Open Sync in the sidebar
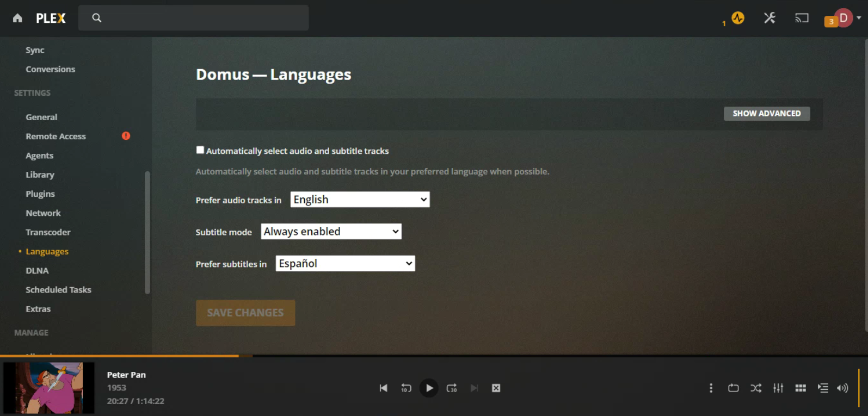 pyautogui.click(x=35, y=50)
